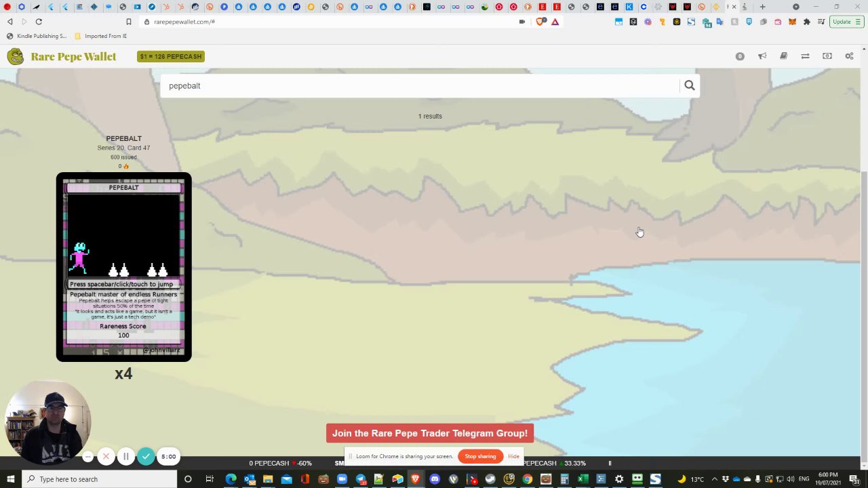Open Zoom from the taskbar
The height and width of the screenshot is (488, 868).
tap(342, 479)
